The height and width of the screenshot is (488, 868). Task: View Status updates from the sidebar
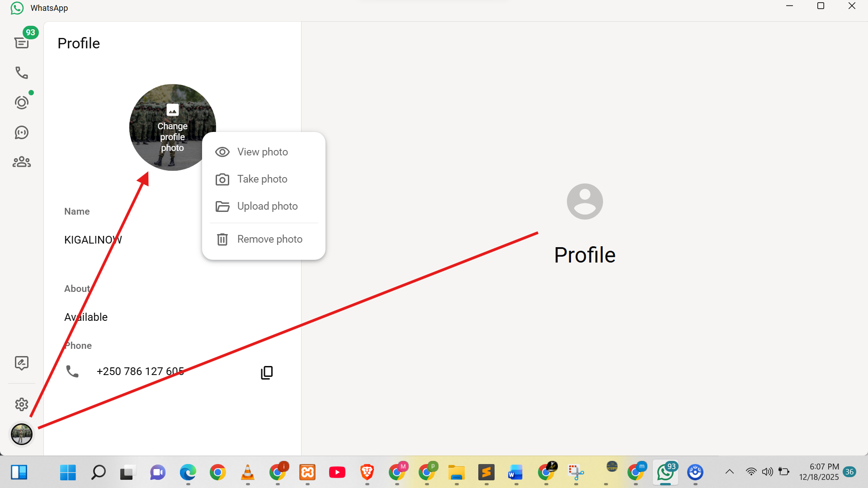(21, 102)
